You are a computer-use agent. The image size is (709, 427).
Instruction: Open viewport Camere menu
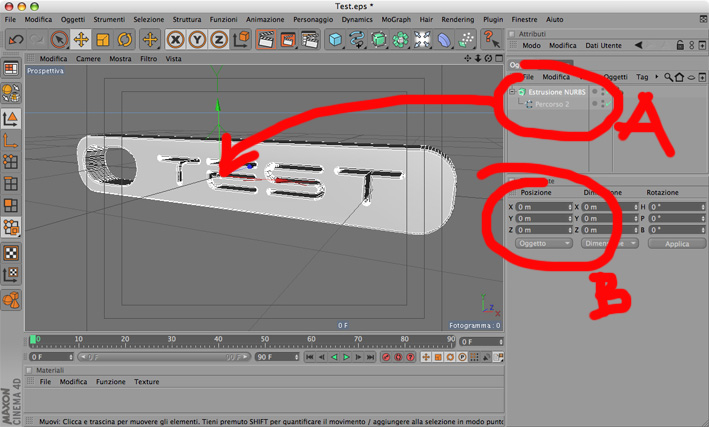[x=88, y=59]
